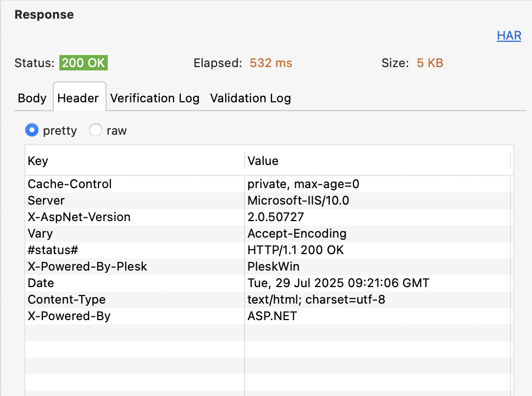Open the Verification Log tab
This screenshot has height=396, width=532.
pyautogui.click(x=155, y=98)
